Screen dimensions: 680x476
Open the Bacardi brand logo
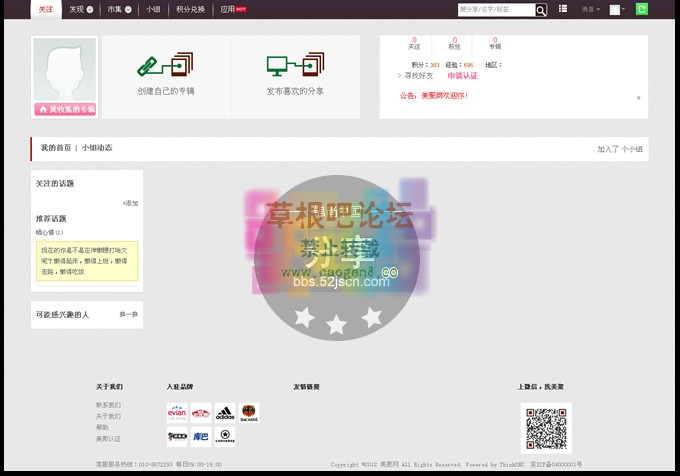249,412
